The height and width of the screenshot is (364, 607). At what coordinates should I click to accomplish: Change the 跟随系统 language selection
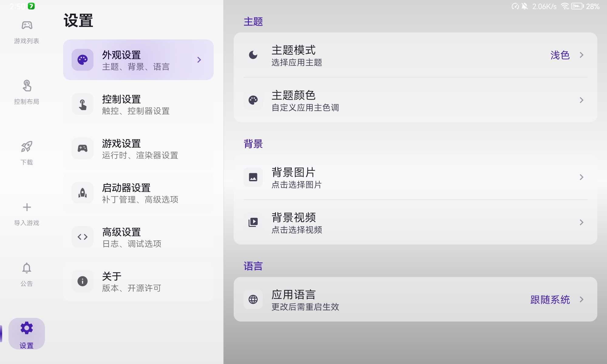coord(550,299)
